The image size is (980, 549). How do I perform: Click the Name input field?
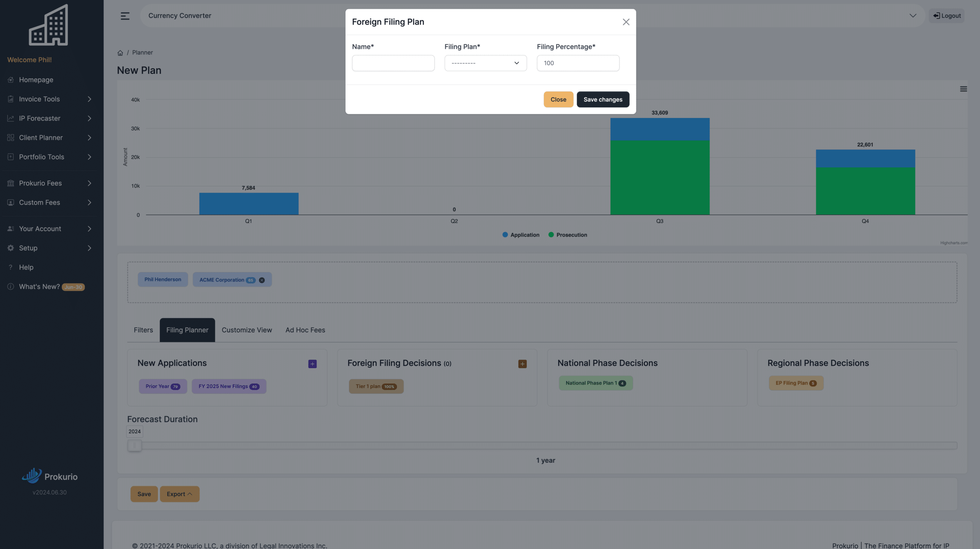pos(393,63)
